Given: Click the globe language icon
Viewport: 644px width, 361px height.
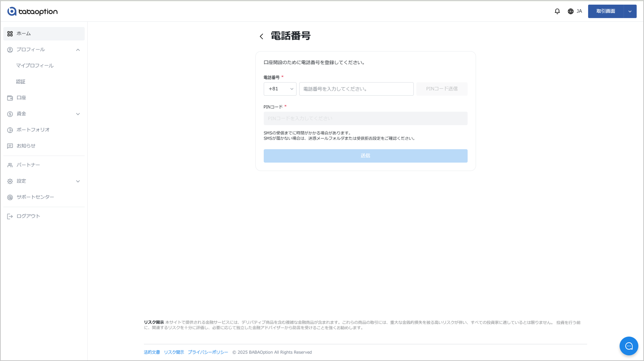Looking at the screenshot, I should [x=571, y=11].
